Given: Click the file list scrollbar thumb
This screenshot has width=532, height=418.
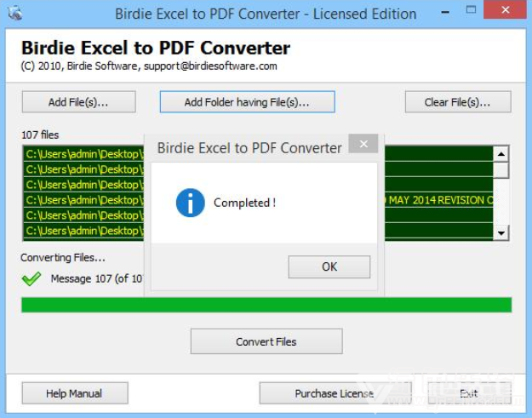Looking at the screenshot, I should tap(501, 170).
